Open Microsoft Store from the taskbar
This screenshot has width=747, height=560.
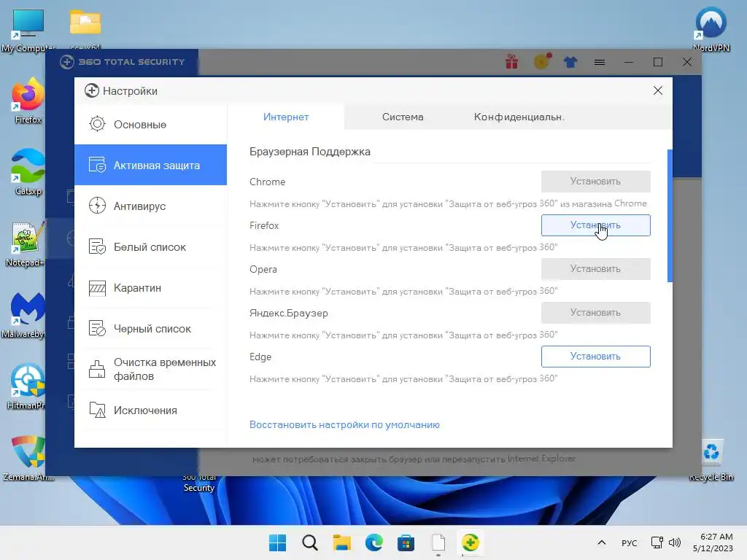coord(406,542)
